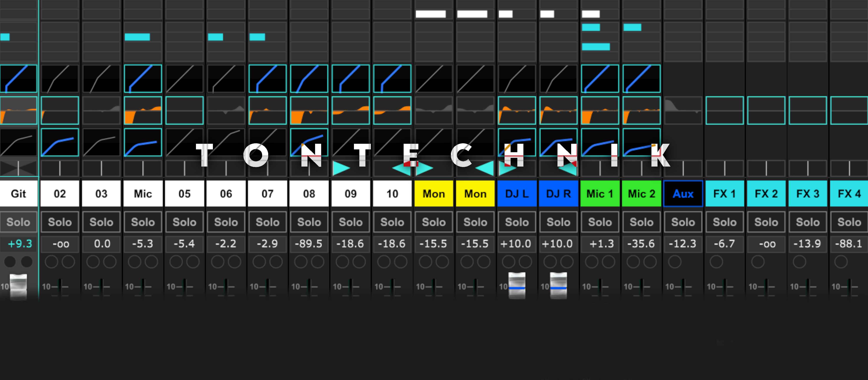Click the lower cyan send block on Mic 1
Screen dimensions: 868x380
coord(596,47)
